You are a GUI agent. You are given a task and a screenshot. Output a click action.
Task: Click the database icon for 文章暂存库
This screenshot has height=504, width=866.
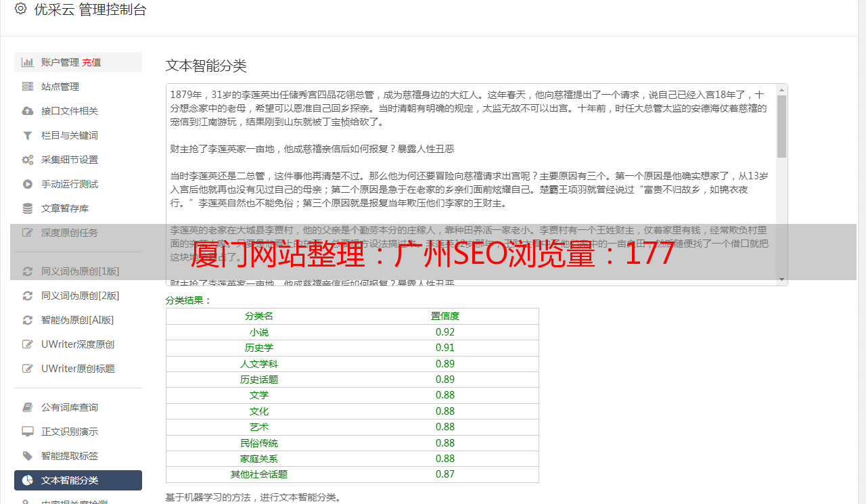pos(28,208)
